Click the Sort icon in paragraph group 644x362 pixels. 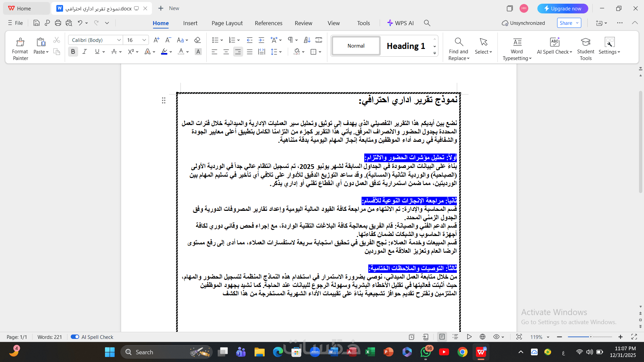(307, 40)
